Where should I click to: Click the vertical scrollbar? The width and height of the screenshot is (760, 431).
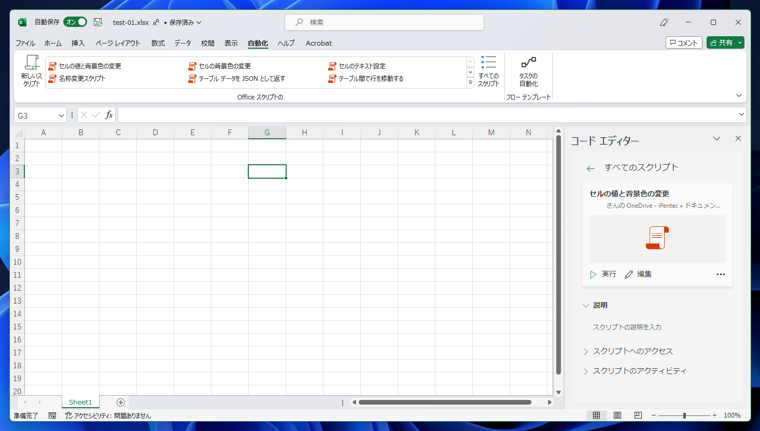click(558, 256)
